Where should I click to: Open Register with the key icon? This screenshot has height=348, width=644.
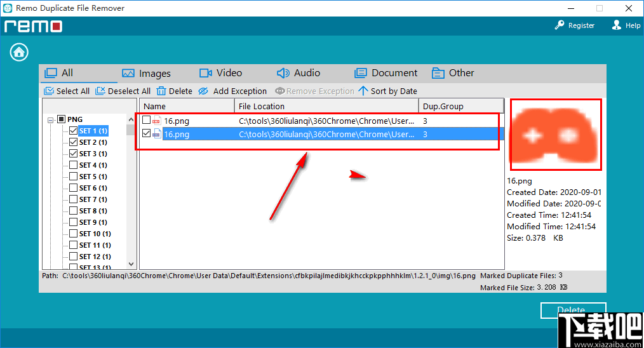point(574,25)
